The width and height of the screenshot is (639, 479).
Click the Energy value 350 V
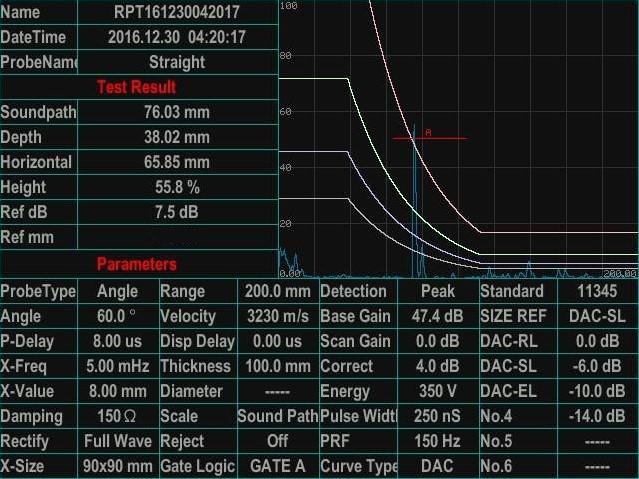[437, 391]
